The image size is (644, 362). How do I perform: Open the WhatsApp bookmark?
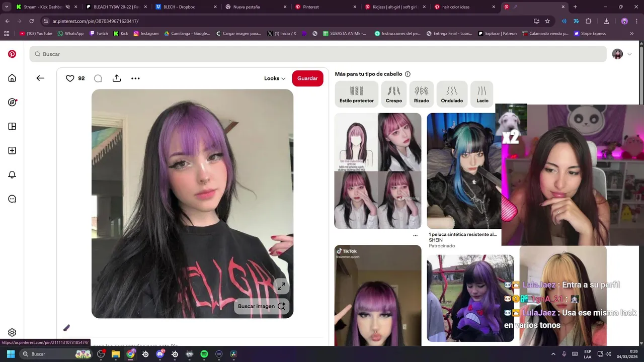pos(70,33)
